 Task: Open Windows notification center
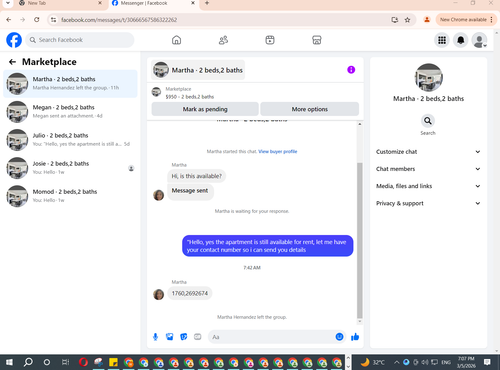pos(487,362)
